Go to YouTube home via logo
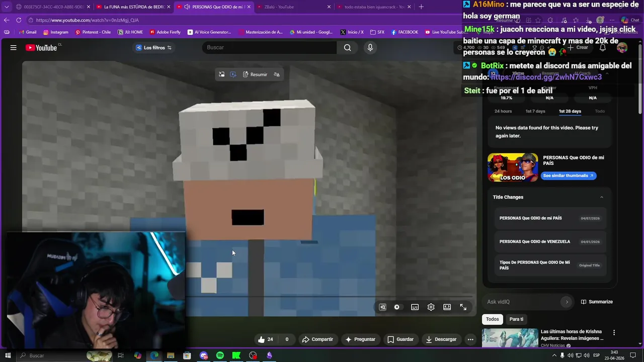Screen dimensions: 644x362 pyautogui.click(x=41, y=47)
